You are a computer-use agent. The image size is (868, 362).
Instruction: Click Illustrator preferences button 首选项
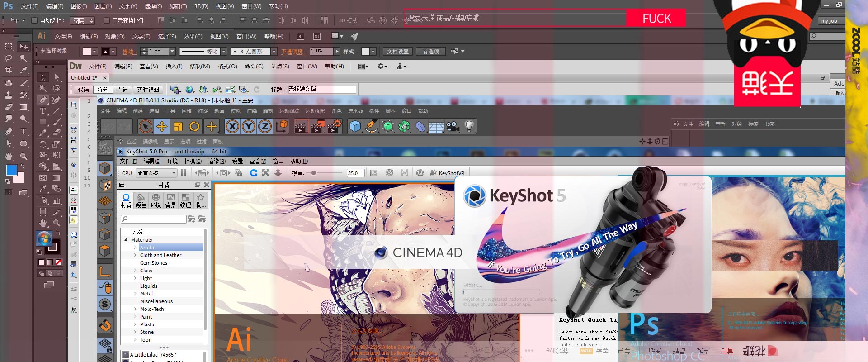point(431,51)
